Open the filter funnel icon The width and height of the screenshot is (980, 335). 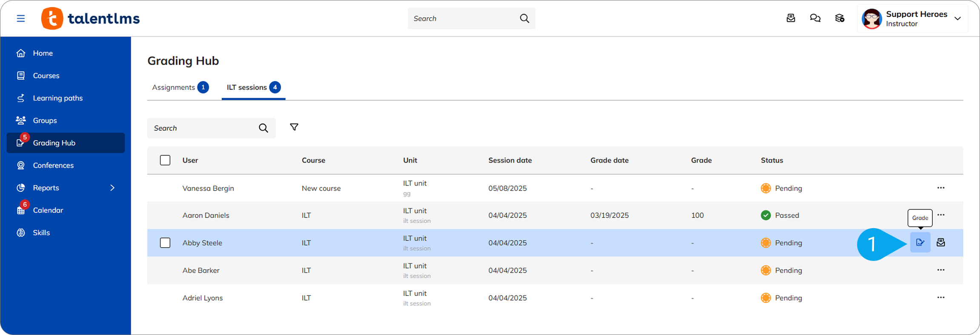point(294,127)
